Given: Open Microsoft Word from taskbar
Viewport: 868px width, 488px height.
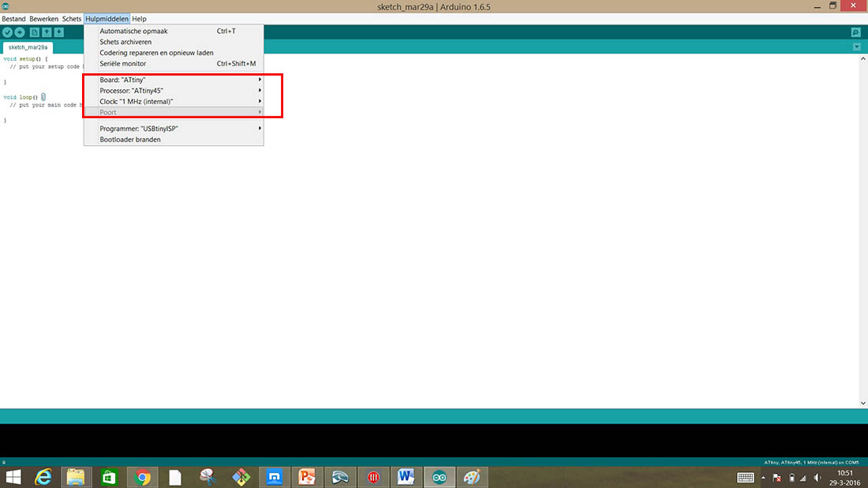Looking at the screenshot, I should pyautogui.click(x=406, y=477).
